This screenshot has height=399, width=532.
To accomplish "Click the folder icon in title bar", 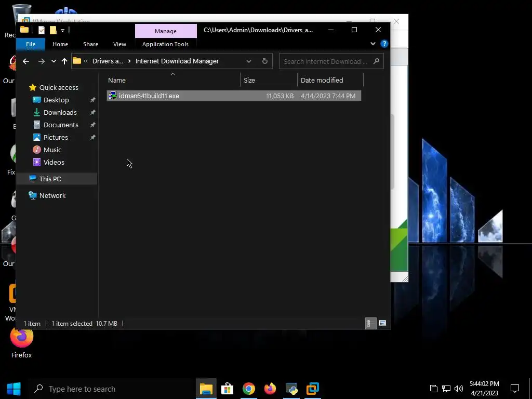I will tap(24, 30).
